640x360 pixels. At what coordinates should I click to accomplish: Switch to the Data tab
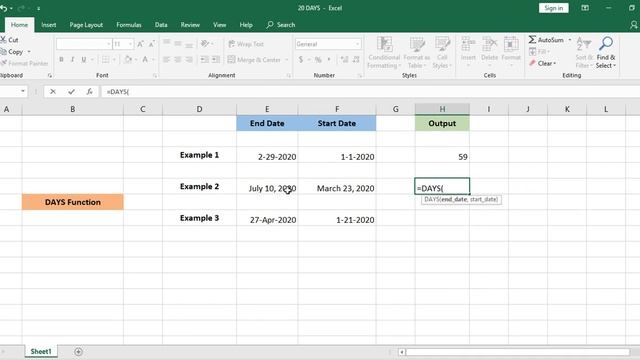tap(161, 25)
